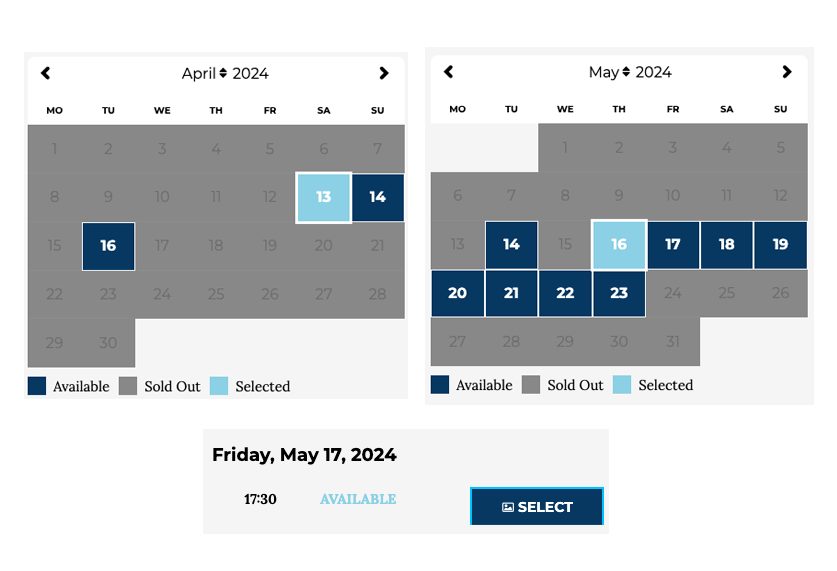The width and height of the screenshot is (837, 571).
Task: Choose May 23 available date
Action: click(x=619, y=293)
